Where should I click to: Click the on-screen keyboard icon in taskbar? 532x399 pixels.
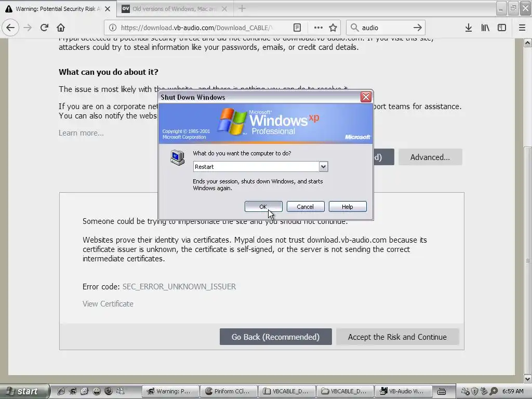(442, 391)
